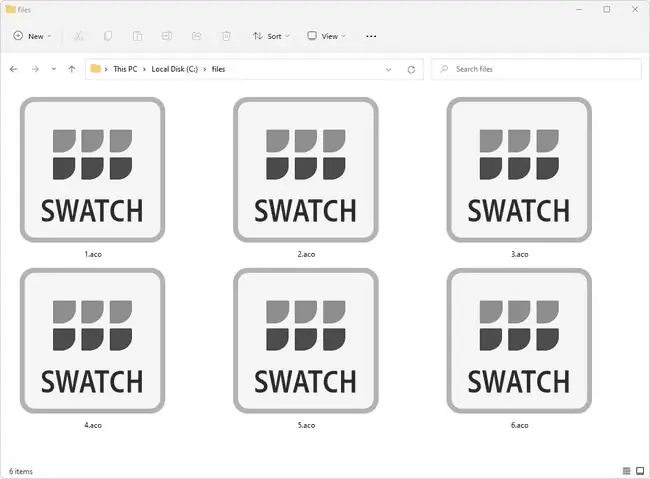Select files segment in breadcrumb
650x479 pixels.
click(x=218, y=69)
